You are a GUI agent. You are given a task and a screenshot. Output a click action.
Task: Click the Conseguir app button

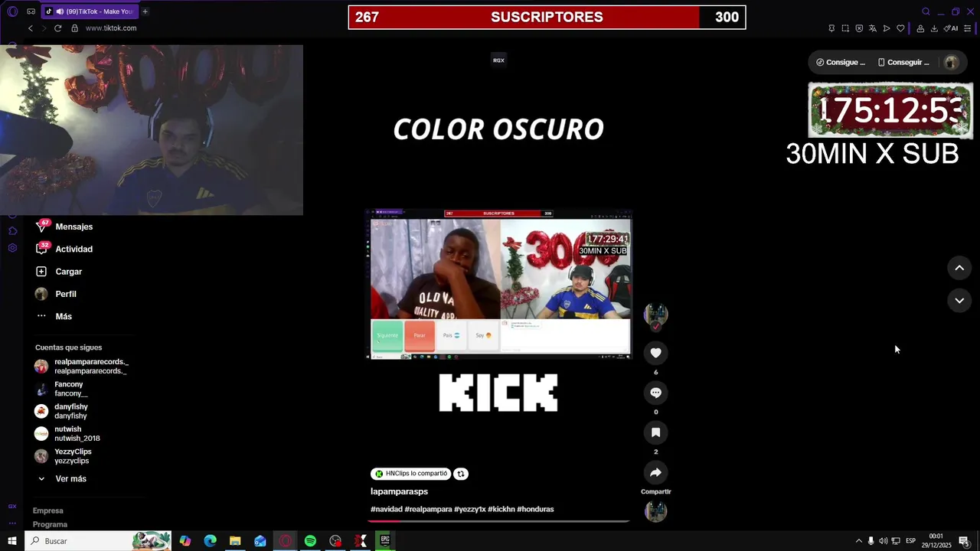tap(903, 63)
